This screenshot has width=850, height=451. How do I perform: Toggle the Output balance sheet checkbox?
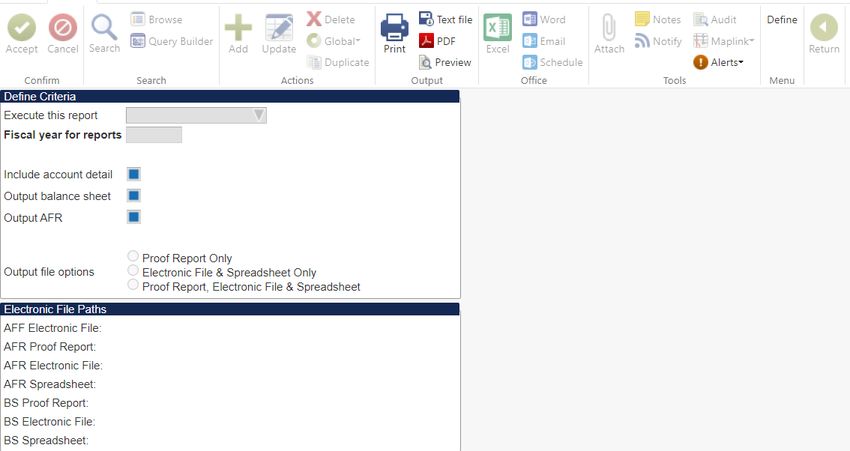point(134,196)
